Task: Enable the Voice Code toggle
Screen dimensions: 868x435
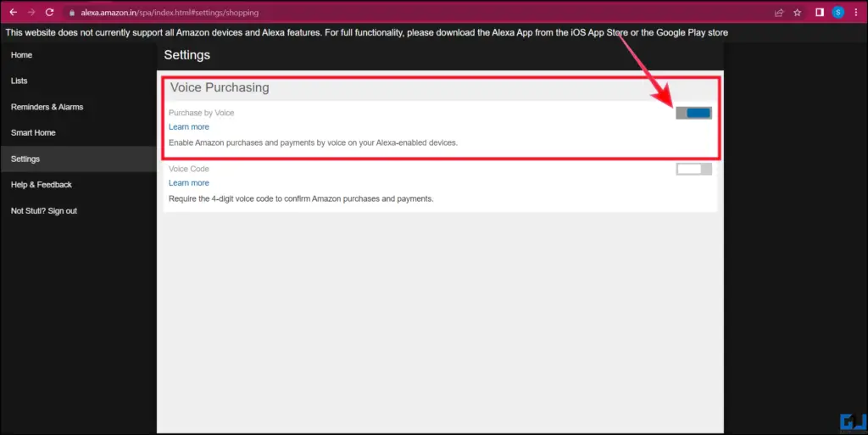Action: [x=693, y=169]
